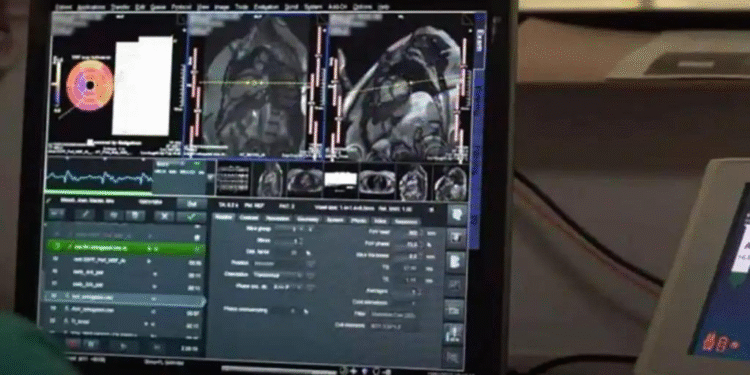Open the Applications menu
The width and height of the screenshot is (750, 375).
(91, 7)
